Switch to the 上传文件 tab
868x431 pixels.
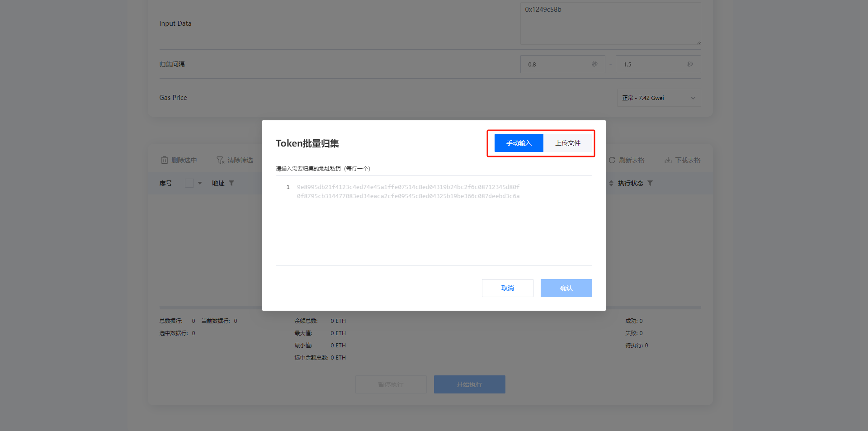click(568, 143)
